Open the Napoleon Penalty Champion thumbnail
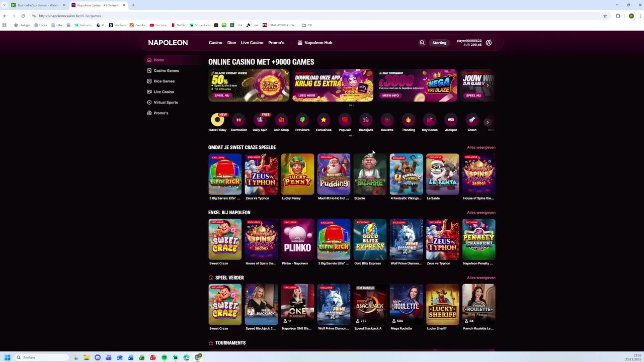The image size is (644, 362). pos(478,239)
